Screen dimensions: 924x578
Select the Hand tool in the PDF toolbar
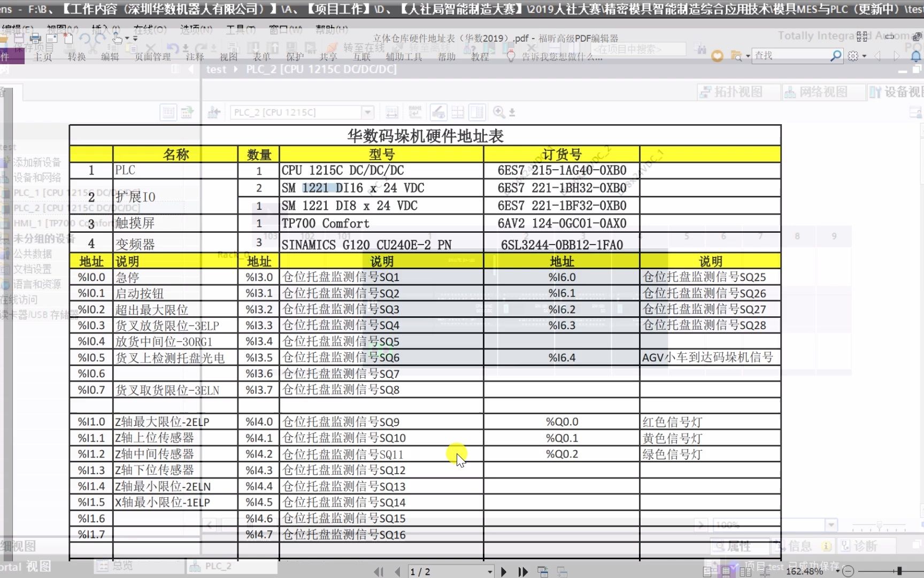[117, 39]
